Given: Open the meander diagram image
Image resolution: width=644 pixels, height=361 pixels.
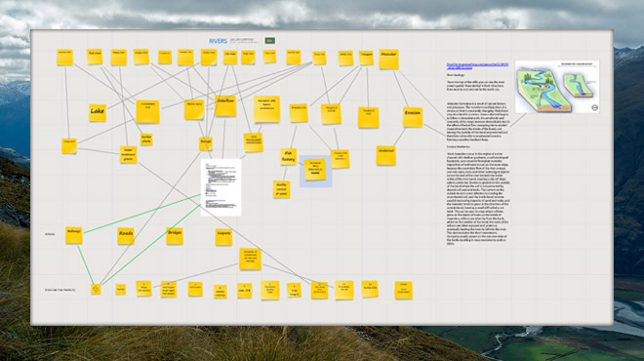Looking at the screenshot, I should (557, 87).
